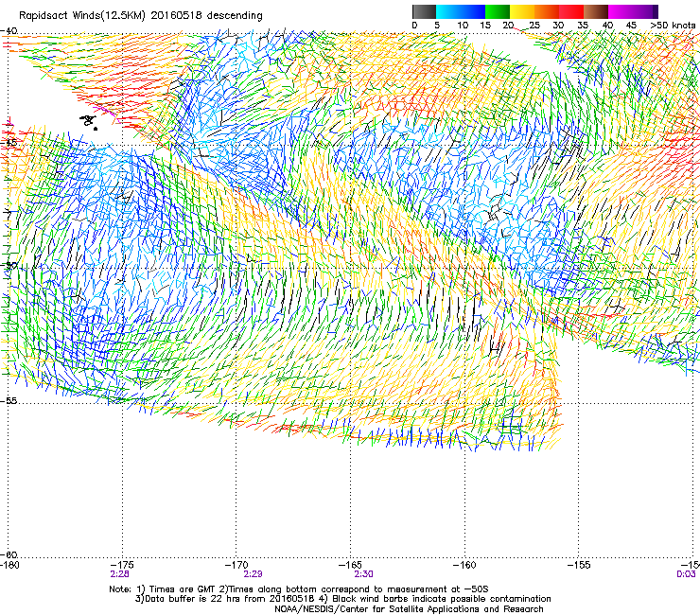Screen dimensions: 700x615
Task: Click the '0' label under the legend
Action: pos(414,26)
